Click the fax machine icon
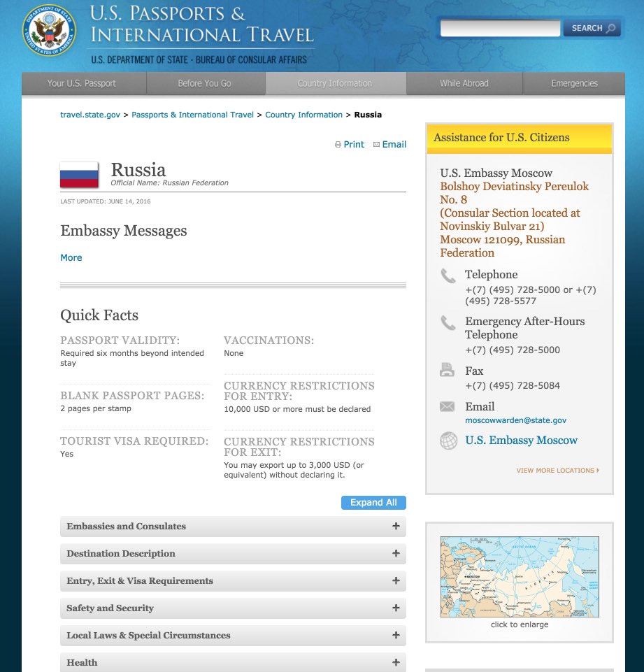The image size is (644, 672). click(447, 369)
